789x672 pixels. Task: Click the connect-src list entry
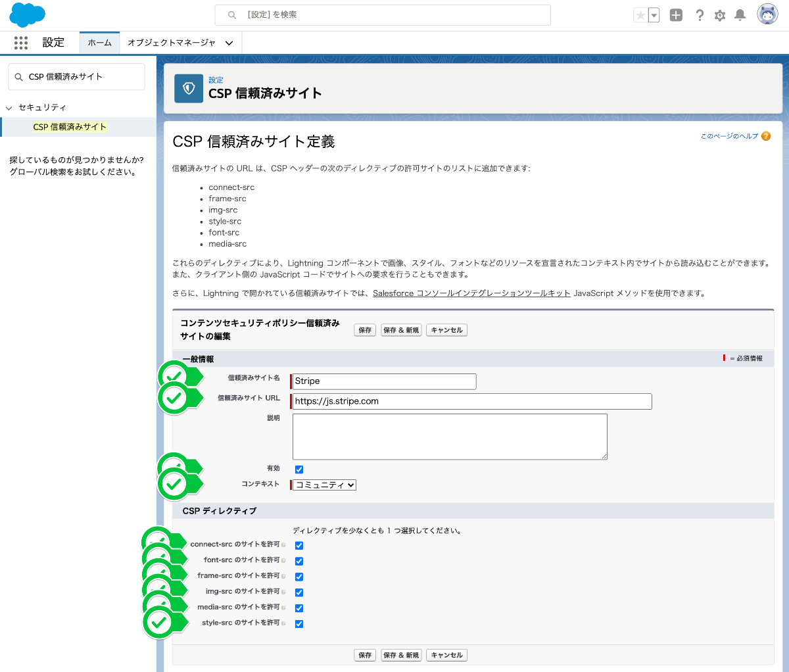231,187
